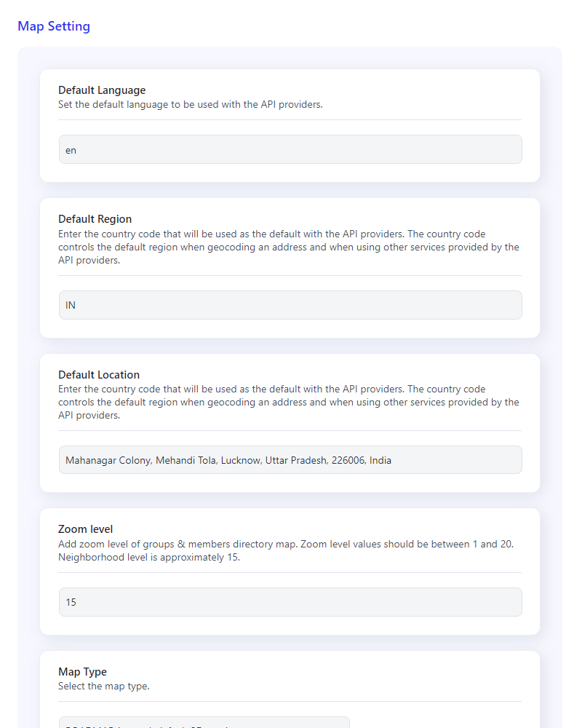
Task: Click the "Default Language" section title
Action: (102, 90)
